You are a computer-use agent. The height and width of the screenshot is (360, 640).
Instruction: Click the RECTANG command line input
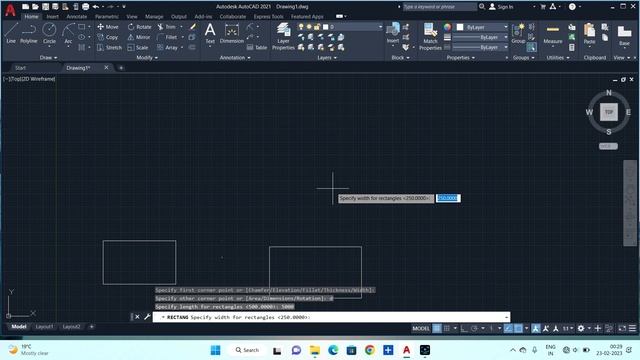point(331,317)
